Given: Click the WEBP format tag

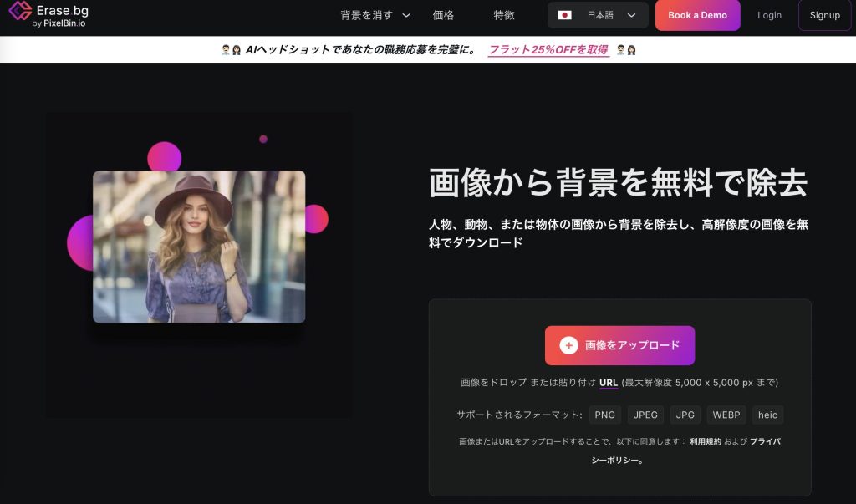Looking at the screenshot, I should (727, 415).
